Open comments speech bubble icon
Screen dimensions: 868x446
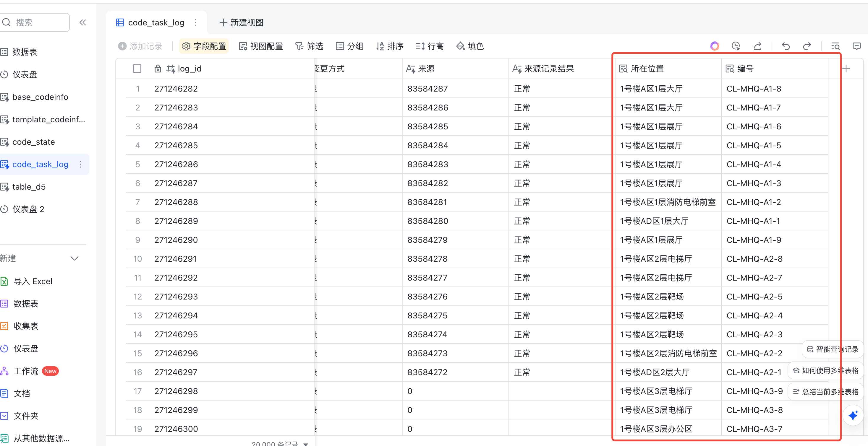[x=856, y=46]
